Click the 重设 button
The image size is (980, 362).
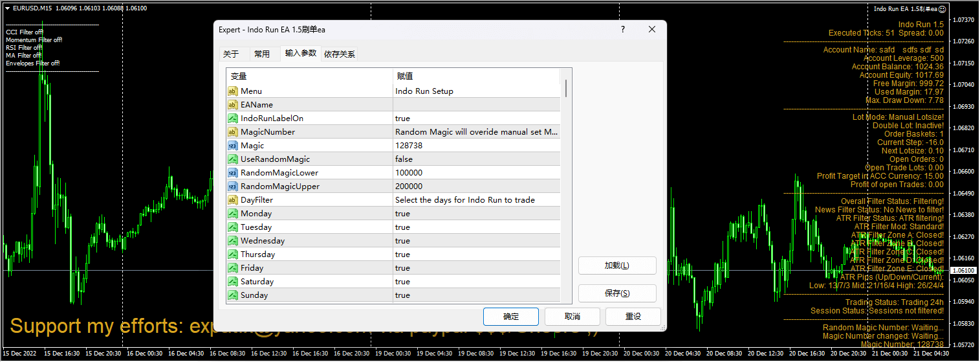pos(633,317)
